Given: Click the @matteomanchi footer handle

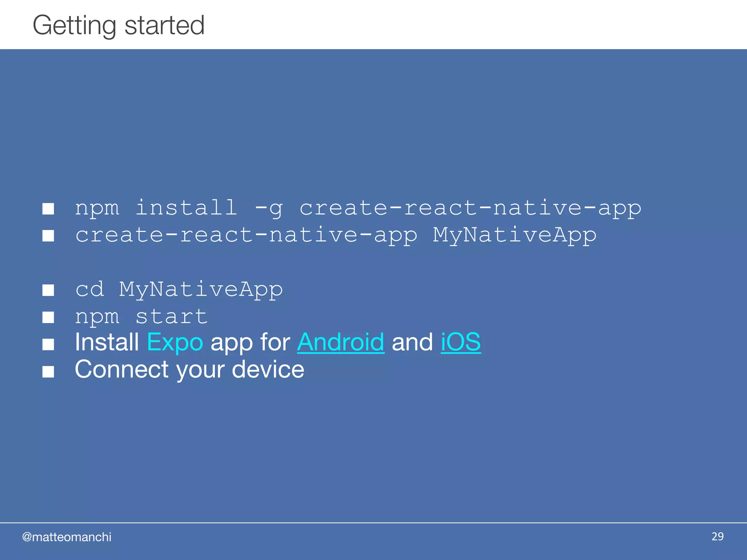Looking at the screenshot, I should click(x=67, y=537).
